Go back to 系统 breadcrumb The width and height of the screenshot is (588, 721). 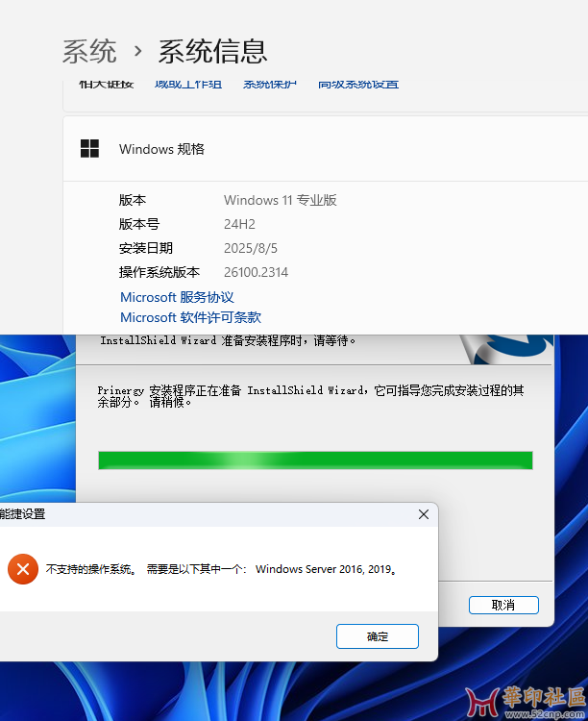coord(89,51)
